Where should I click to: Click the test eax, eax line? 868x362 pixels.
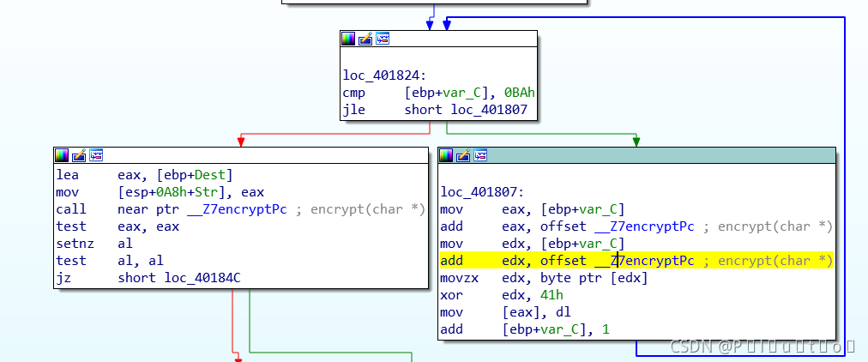[x=118, y=226]
